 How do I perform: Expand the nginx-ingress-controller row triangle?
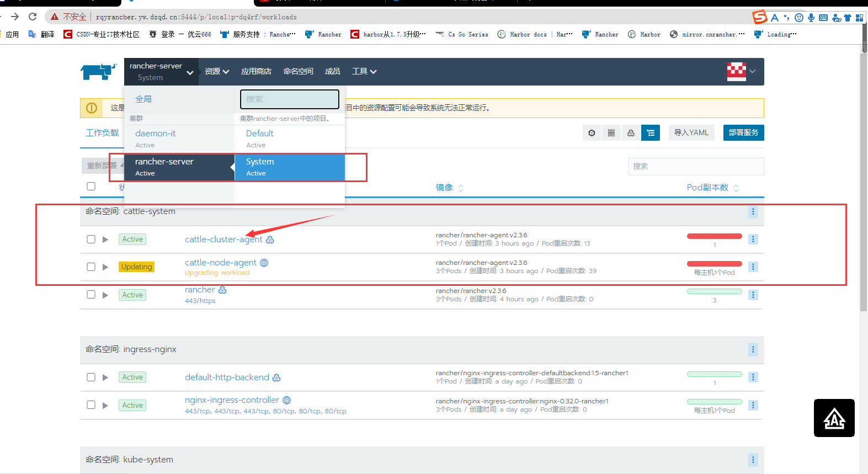point(105,406)
